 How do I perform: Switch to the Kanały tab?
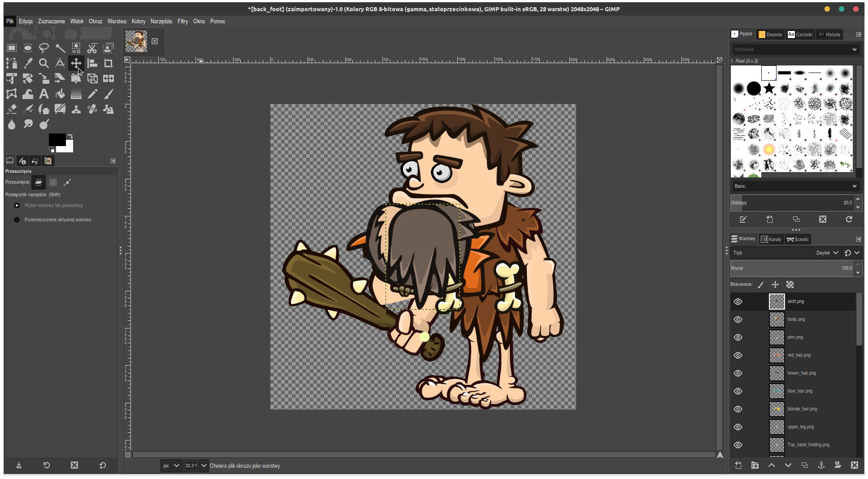pyautogui.click(x=771, y=239)
